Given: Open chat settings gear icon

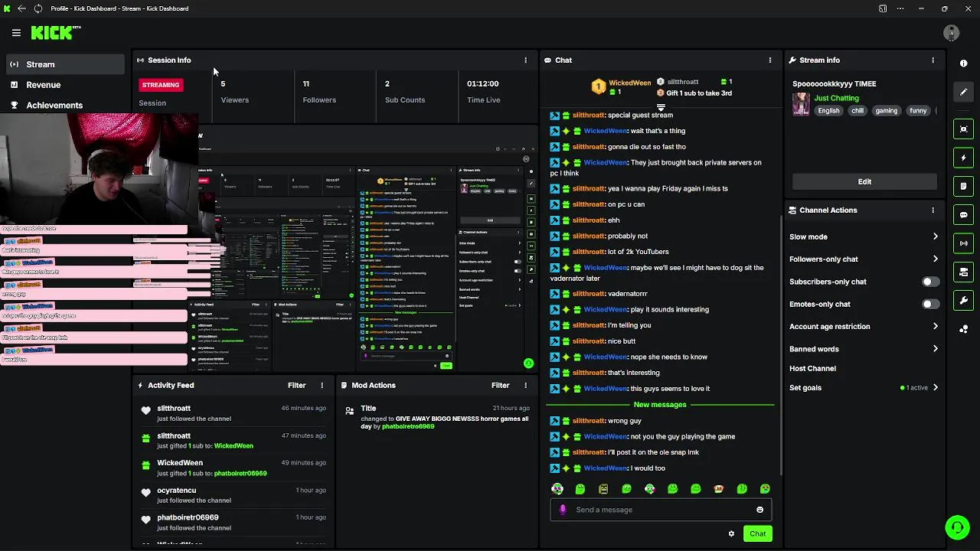Looking at the screenshot, I should pos(731,533).
